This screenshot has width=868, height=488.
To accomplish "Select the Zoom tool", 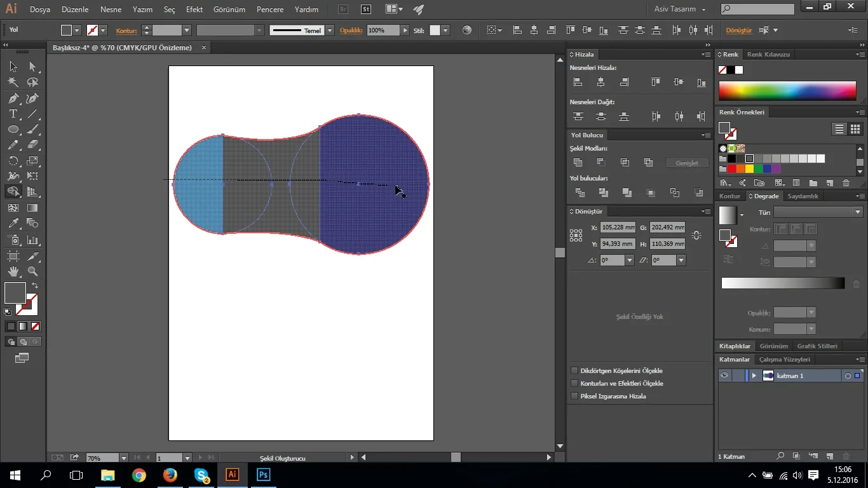I will click(x=32, y=271).
